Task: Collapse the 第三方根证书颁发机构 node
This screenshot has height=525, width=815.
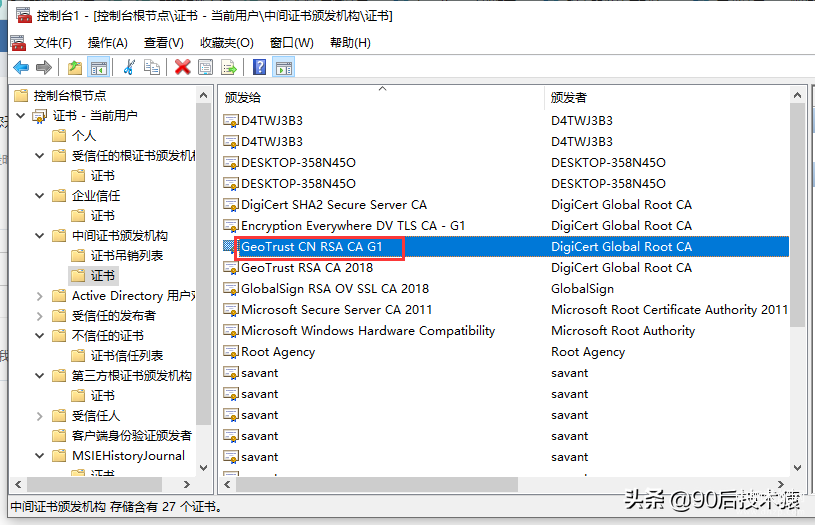Action: (40, 376)
